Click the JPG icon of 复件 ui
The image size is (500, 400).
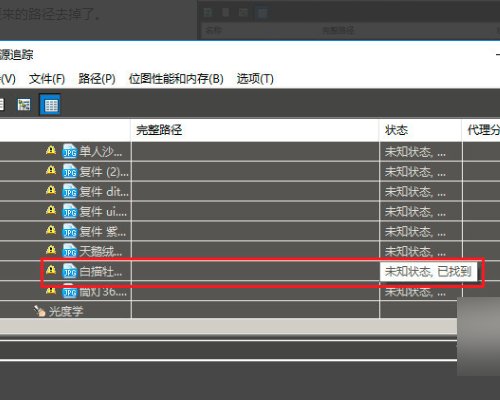[x=70, y=211]
